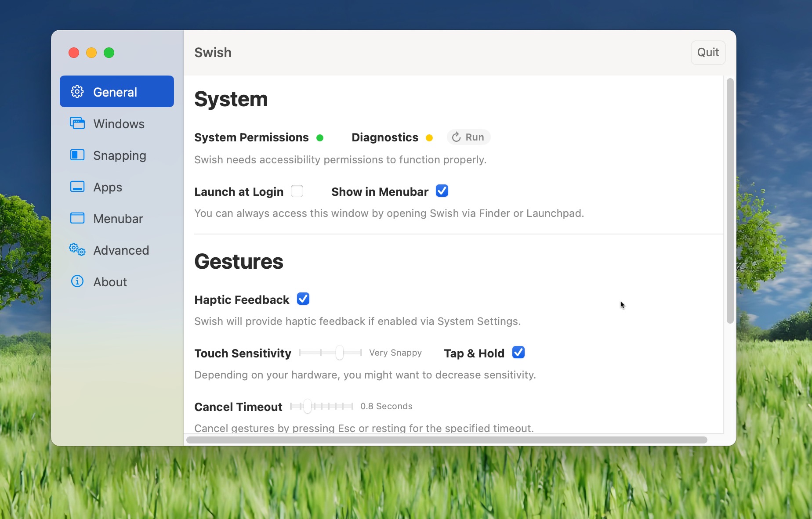
Task: Click the horizontal scrollbar at window bottom
Action: pos(447,440)
